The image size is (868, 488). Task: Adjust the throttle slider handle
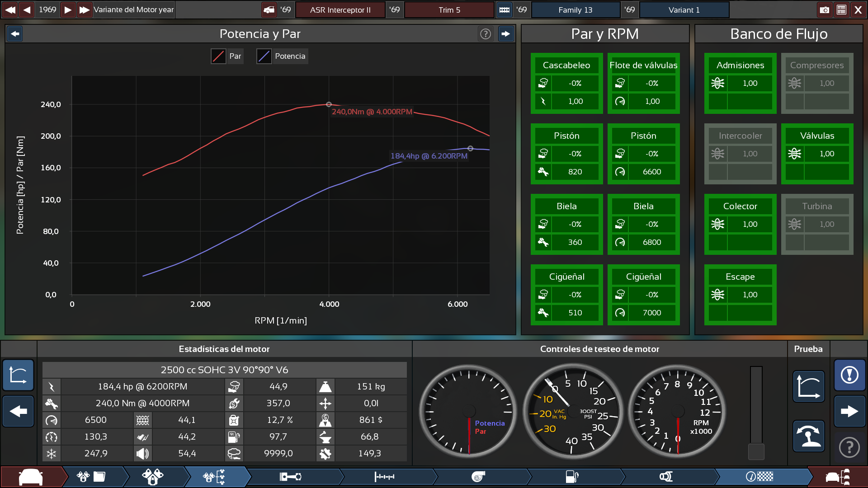pos(756,451)
